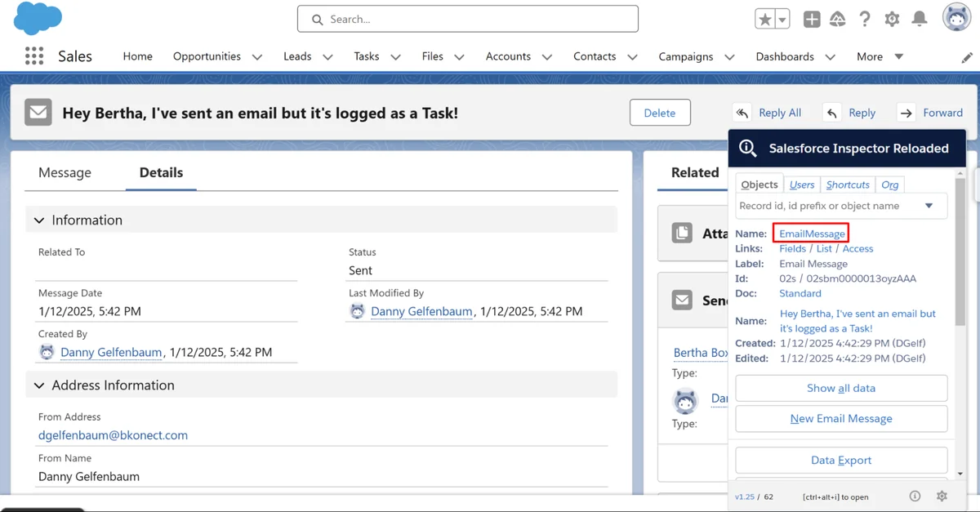Click the Last Modified By avatar
This screenshot has width=980, height=512.
pyautogui.click(x=357, y=311)
